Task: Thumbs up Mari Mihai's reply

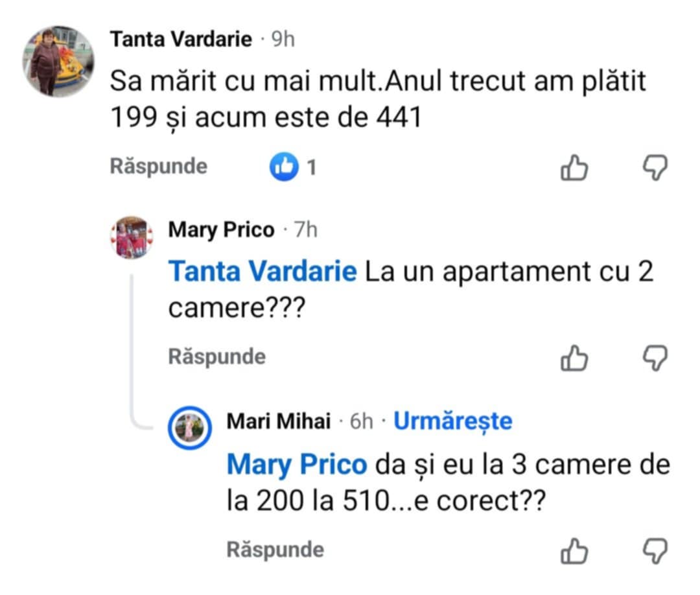Action: (574, 552)
